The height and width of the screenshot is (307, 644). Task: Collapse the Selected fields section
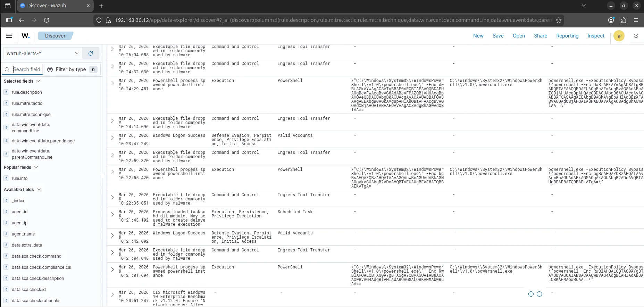38,81
